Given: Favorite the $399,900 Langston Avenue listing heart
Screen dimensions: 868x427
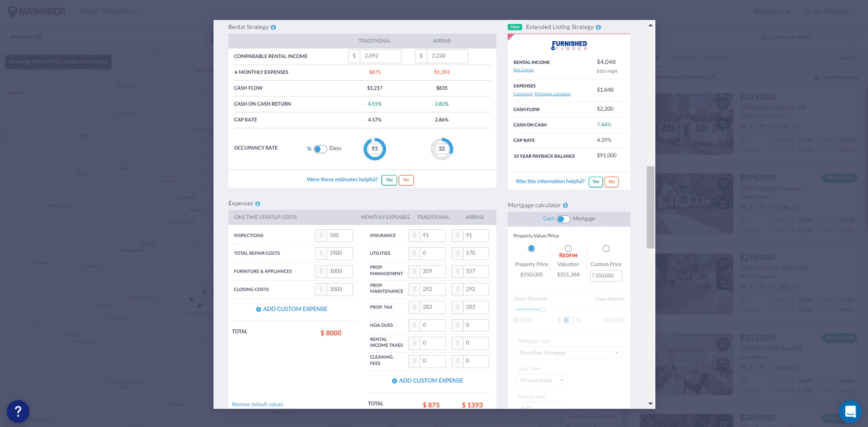Looking at the screenshot, I should click(x=723, y=184).
